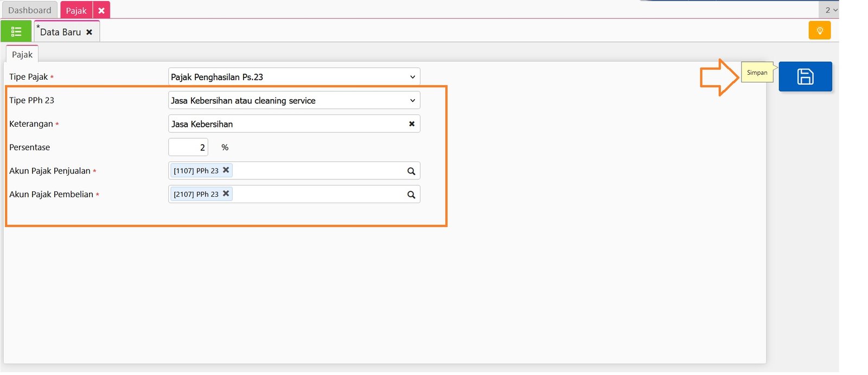Search accounts for Akun Pajak Penjualan
Image resolution: width=868 pixels, height=375 pixels.
(411, 171)
